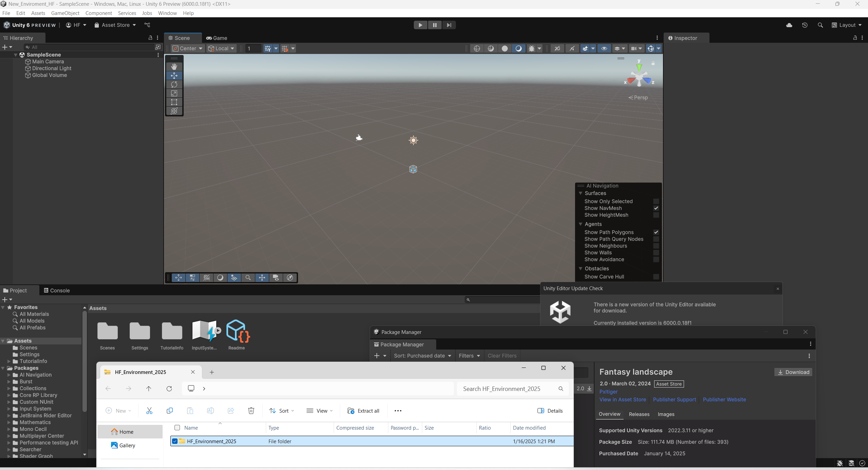Open the Images tab in Package Manager
868x470 pixels.
coord(666,414)
